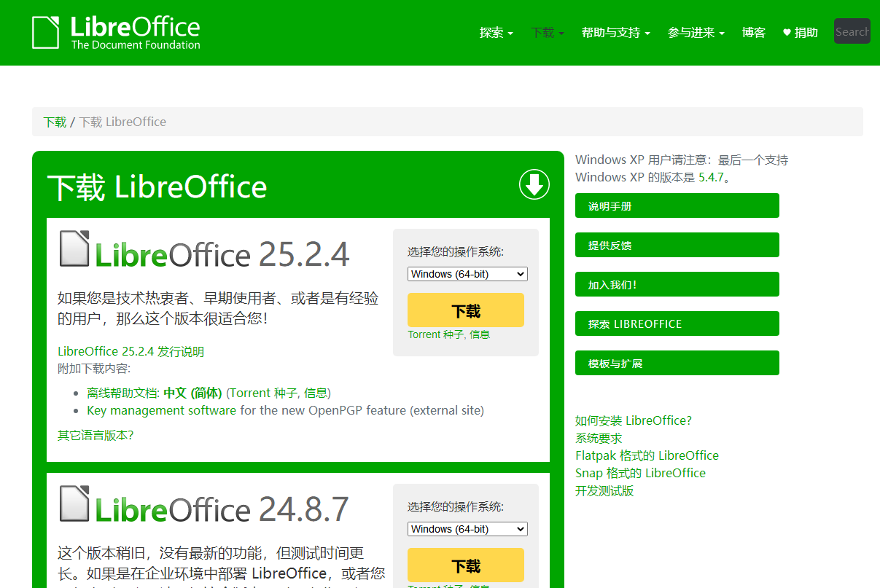Image resolution: width=880 pixels, height=588 pixels.
Task: Download LibreOffice 25.2.4 with yellow button
Action: pyautogui.click(x=466, y=310)
